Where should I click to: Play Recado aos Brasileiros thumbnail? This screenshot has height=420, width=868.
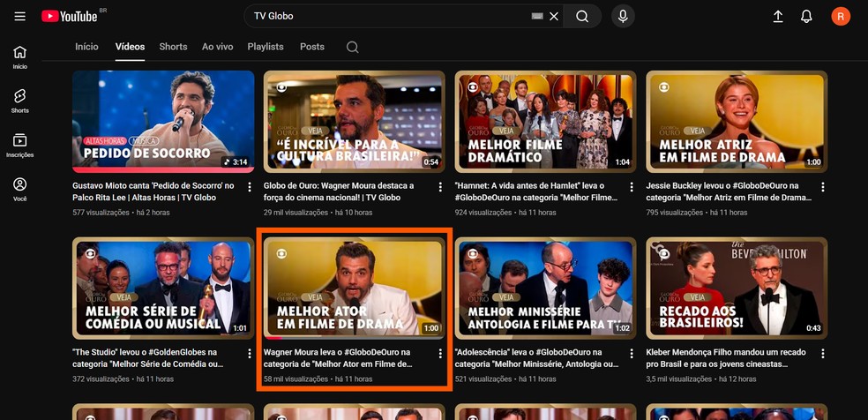pyautogui.click(x=737, y=289)
